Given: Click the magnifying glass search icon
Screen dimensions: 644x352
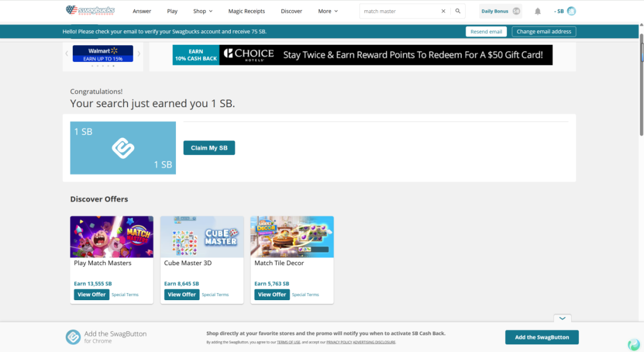Looking at the screenshot, I should (x=457, y=11).
